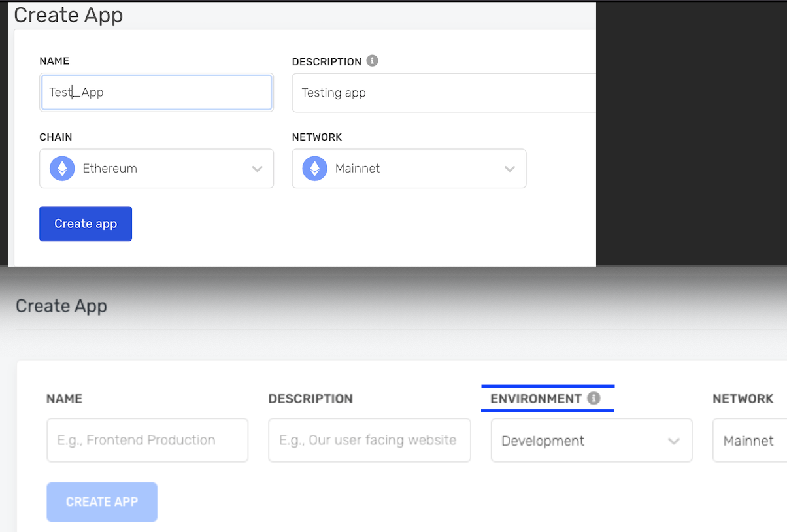Click the 'ENVIRONMENT' label text
Viewport: 787px width, 532px height.
tap(536, 399)
